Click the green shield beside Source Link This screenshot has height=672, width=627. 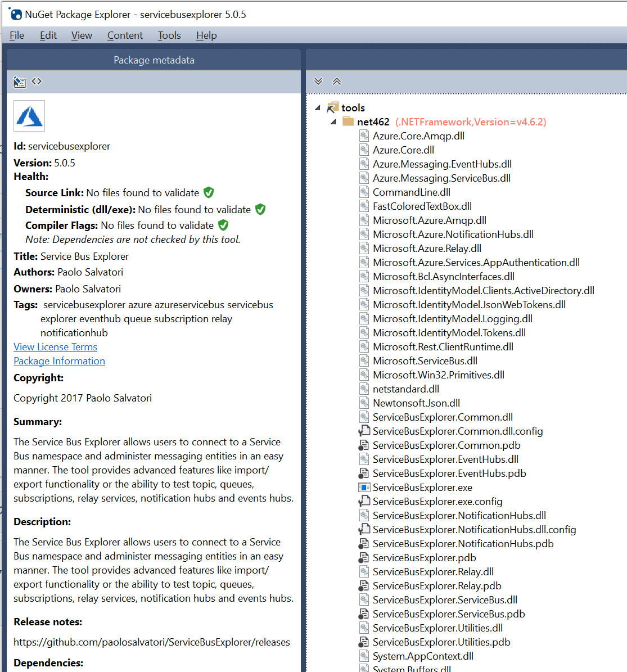point(209,192)
